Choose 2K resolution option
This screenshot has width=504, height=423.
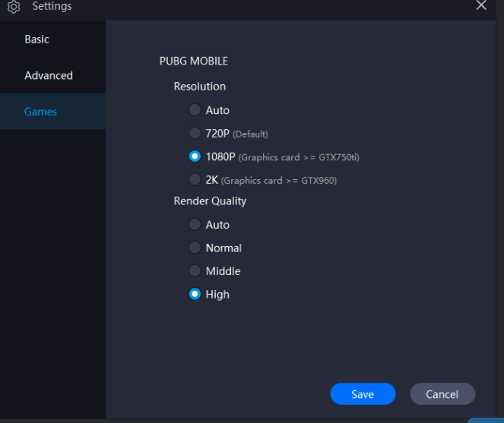[x=195, y=179]
